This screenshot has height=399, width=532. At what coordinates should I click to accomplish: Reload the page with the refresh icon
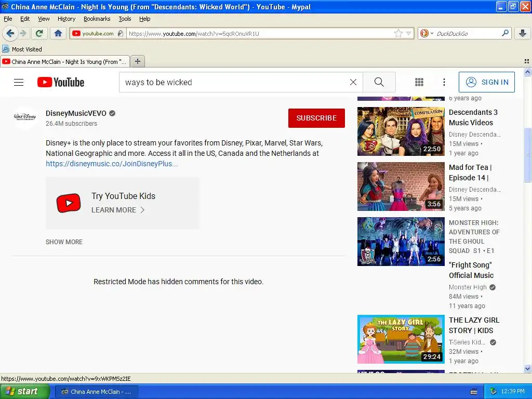(x=39, y=33)
